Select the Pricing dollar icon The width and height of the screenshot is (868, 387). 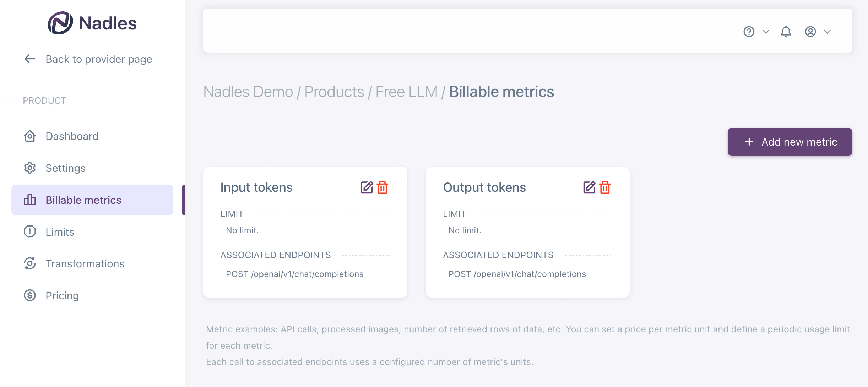[29, 295]
